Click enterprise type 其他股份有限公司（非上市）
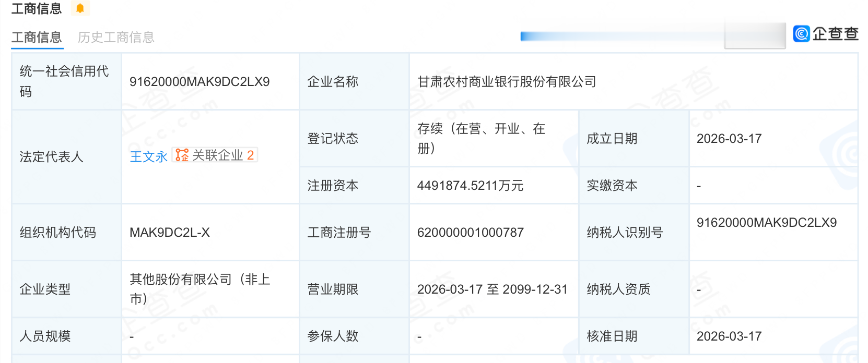 200,289
